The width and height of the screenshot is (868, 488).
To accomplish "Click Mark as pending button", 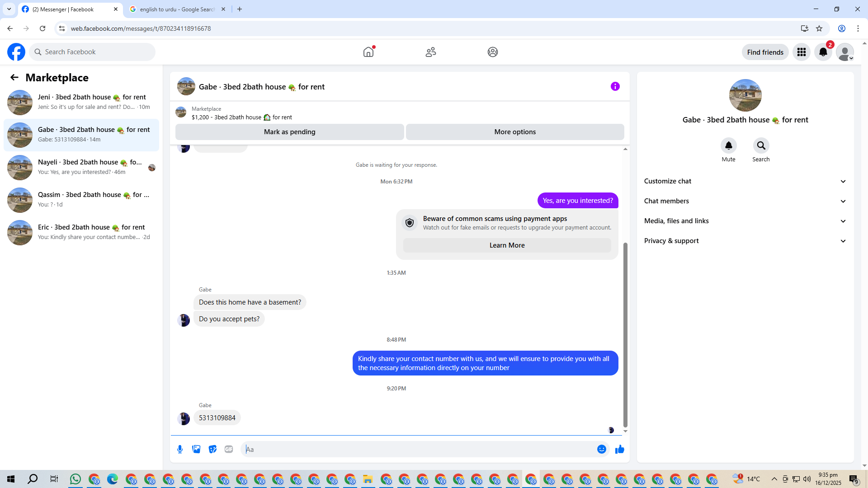I will tap(290, 132).
